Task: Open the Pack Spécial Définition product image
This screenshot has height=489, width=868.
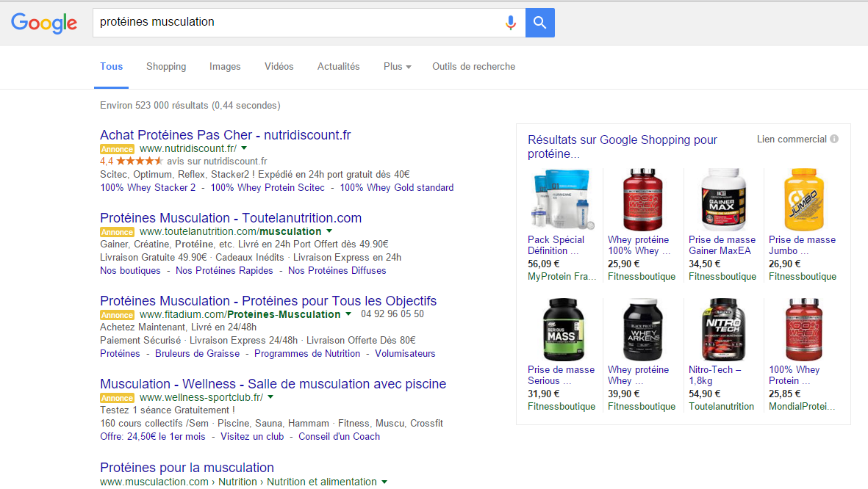Action: pos(562,200)
